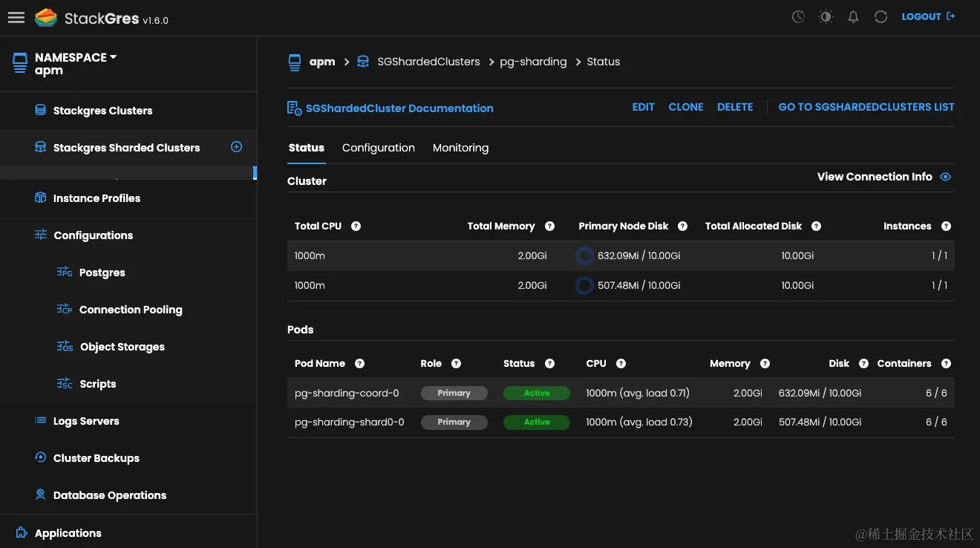The image size is (980, 548).
Task: Toggle the time/clock icon in header
Action: [798, 16]
